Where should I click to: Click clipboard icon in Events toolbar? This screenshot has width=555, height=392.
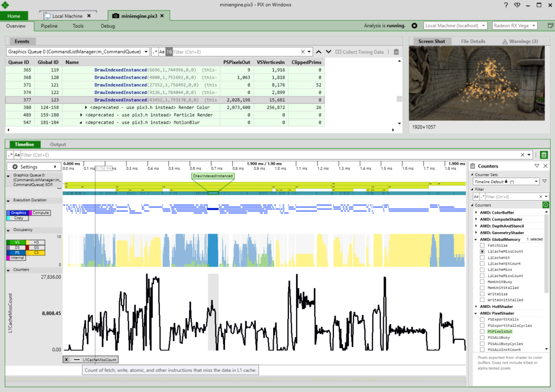(396, 52)
